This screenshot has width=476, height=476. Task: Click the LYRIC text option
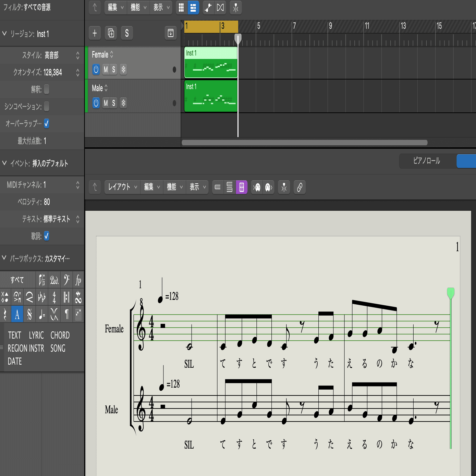[x=36, y=335]
